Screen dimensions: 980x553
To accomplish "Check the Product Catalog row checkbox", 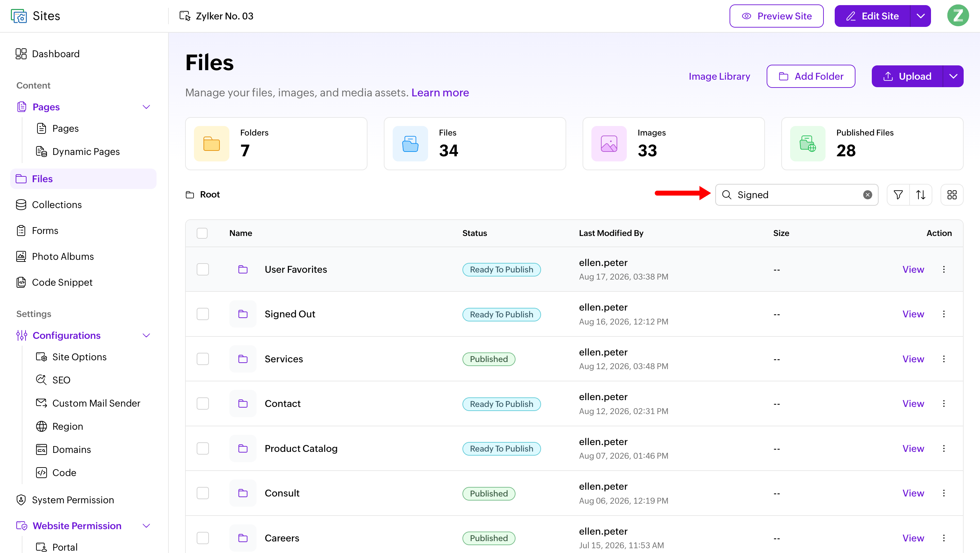I will tap(203, 448).
